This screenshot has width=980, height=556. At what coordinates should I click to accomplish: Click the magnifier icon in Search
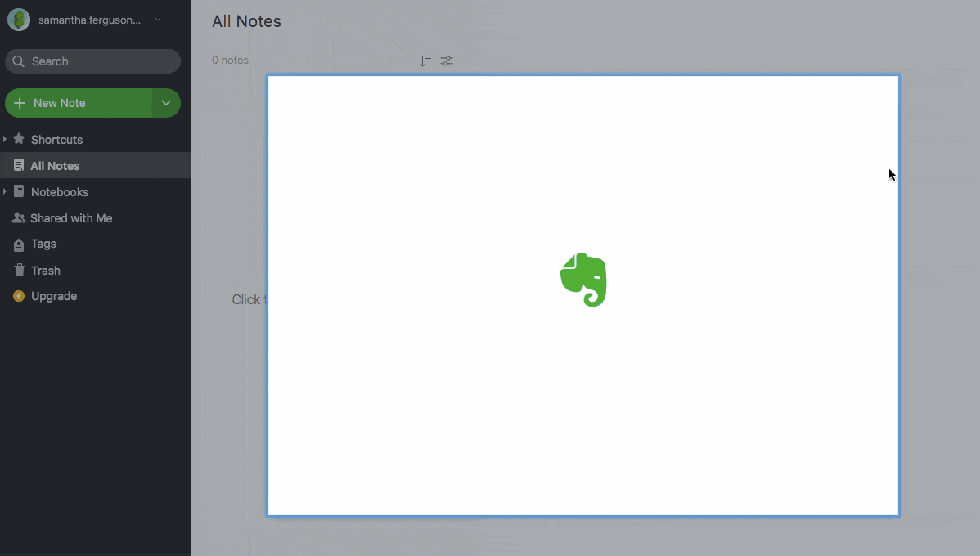pos(19,61)
